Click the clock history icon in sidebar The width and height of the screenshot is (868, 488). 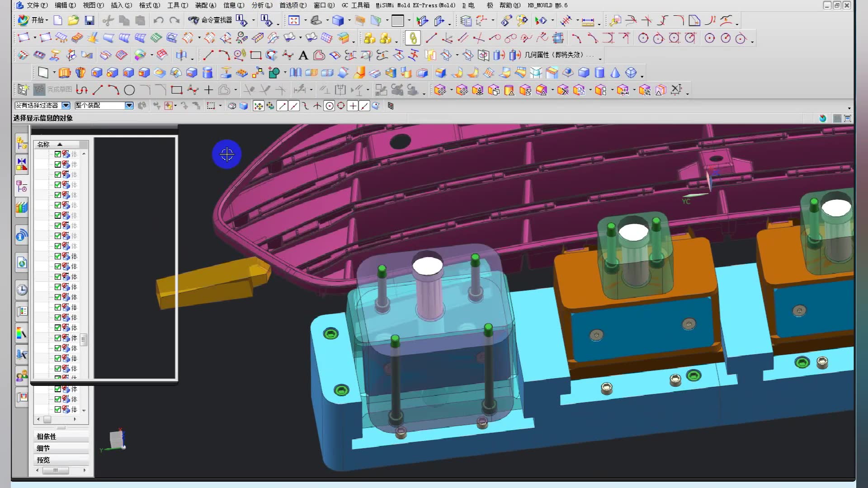tap(22, 290)
